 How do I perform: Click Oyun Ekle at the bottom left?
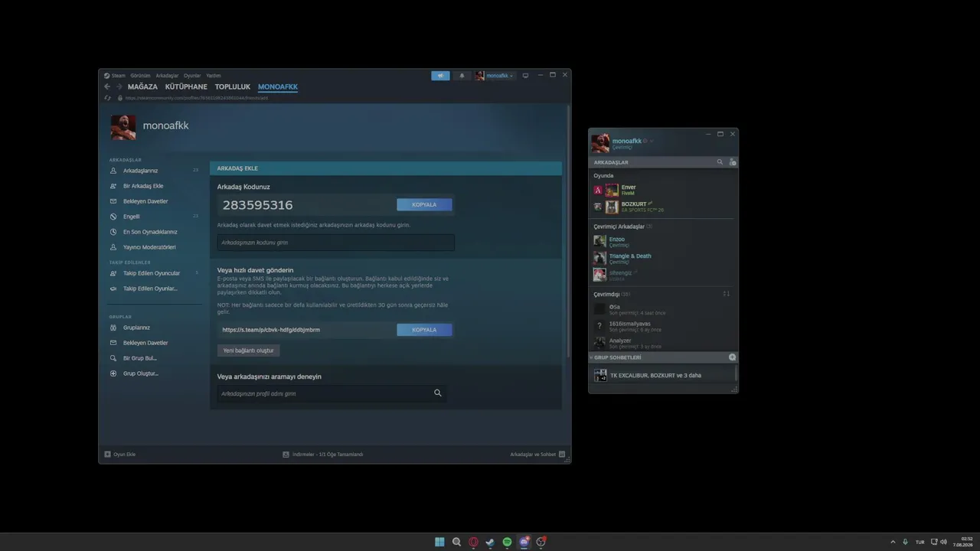click(x=120, y=455)
